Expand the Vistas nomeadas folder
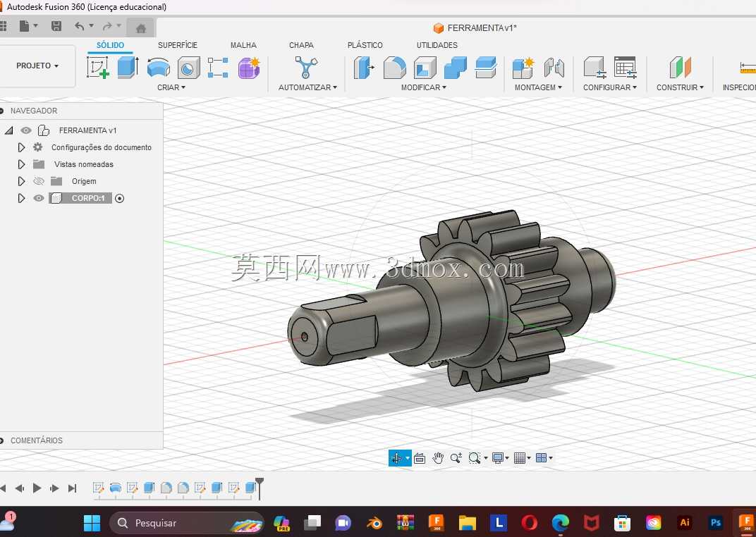Screen dimensions: 756x537 point(21,164)
